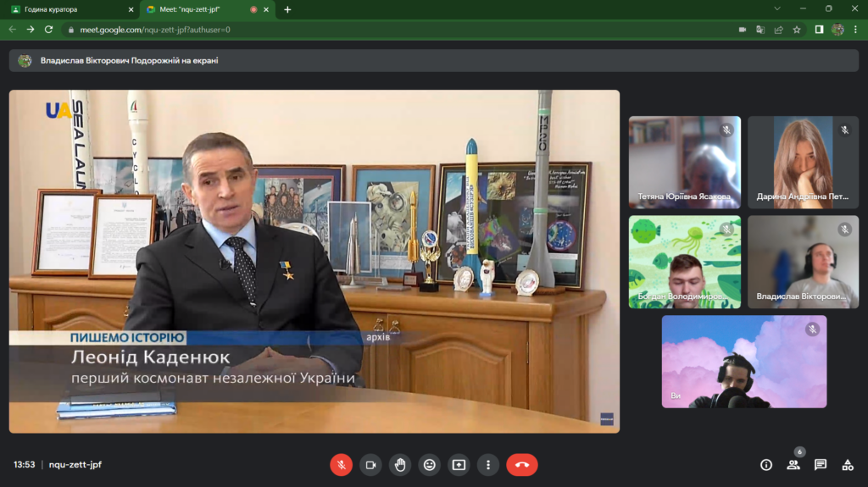
Task: Bookmark this page with the star icon
Action: tap(797, 29)
